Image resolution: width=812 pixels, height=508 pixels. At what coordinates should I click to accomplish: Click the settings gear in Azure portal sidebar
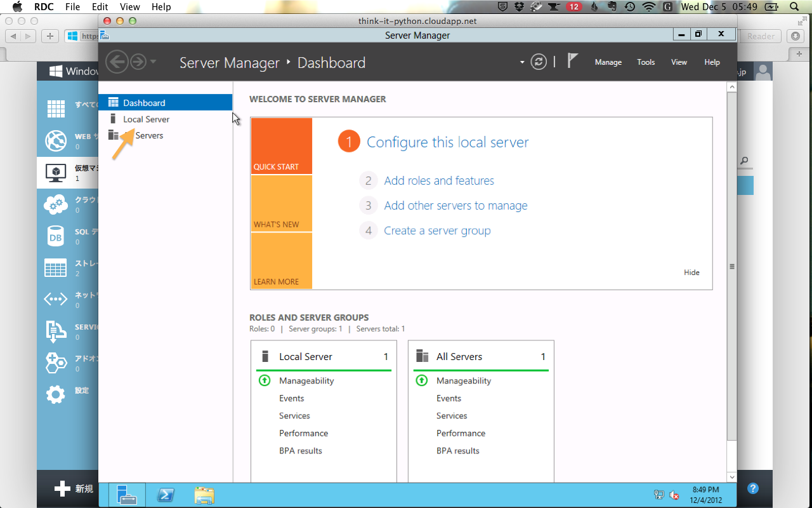(56, 394)
